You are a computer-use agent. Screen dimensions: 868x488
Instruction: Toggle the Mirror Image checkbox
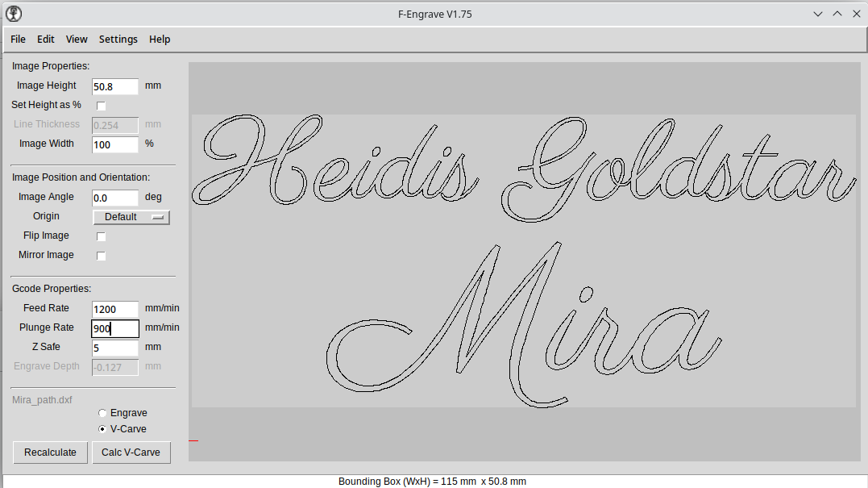[102, 256]
